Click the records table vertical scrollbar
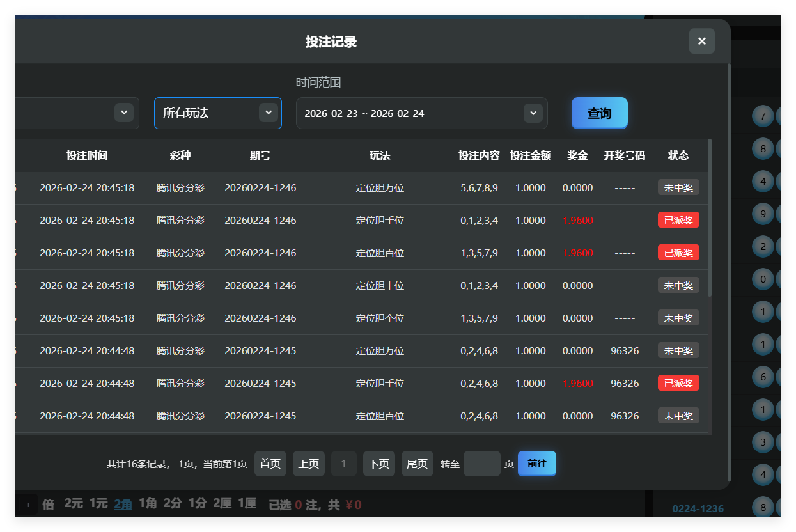The width and height of the screenshot is (796, 532). click(x=710, y=217)
